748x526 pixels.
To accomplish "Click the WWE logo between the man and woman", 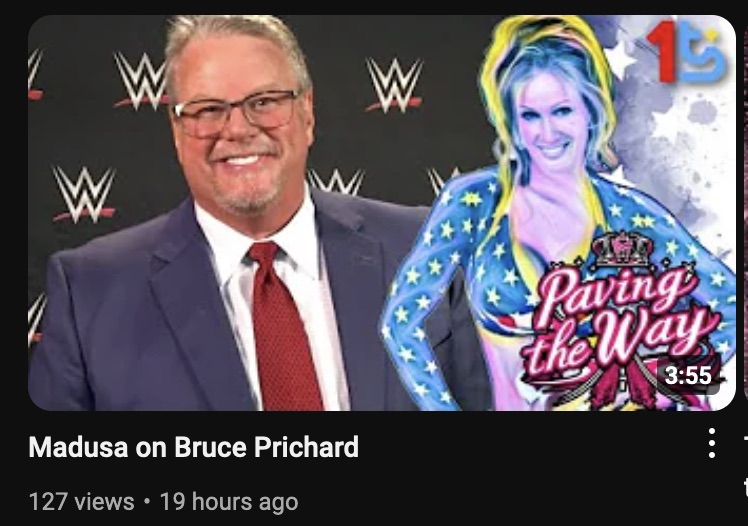I will coord(394,84).
